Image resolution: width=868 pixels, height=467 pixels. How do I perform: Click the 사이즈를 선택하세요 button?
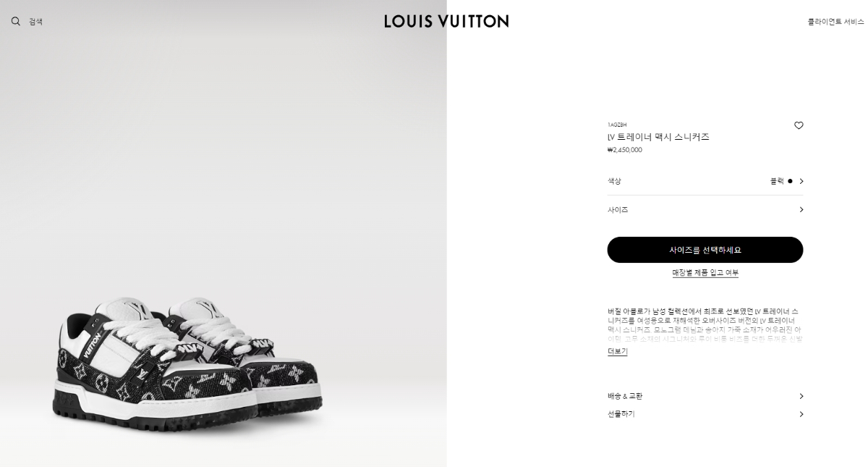pyautogui.click(x=705, y=250)
